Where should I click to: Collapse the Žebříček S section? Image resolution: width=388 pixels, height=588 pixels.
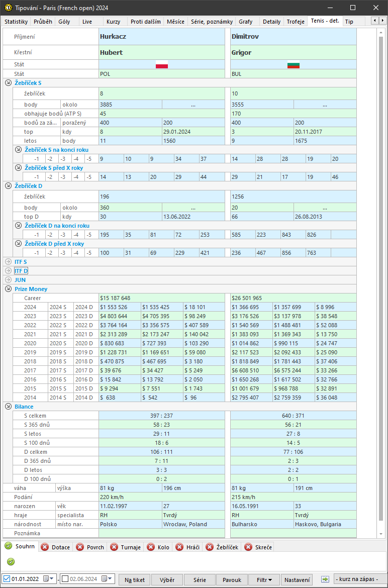point(8,83)
